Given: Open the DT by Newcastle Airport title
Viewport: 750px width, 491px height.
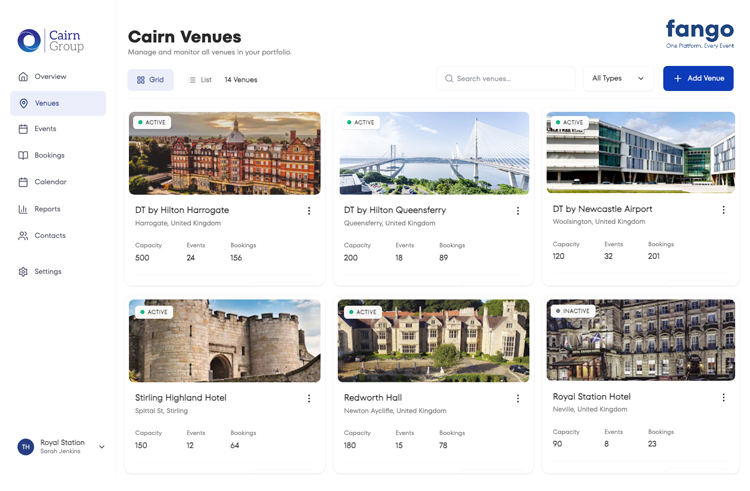Looking at the screenshot, I should click(x=602, y=209).
